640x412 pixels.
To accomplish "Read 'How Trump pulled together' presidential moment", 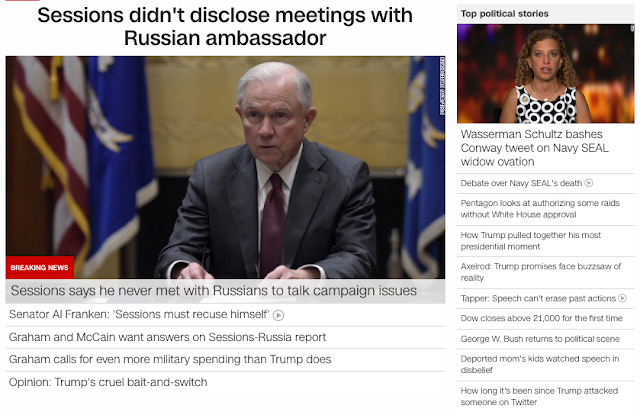I will pos(531,241).
